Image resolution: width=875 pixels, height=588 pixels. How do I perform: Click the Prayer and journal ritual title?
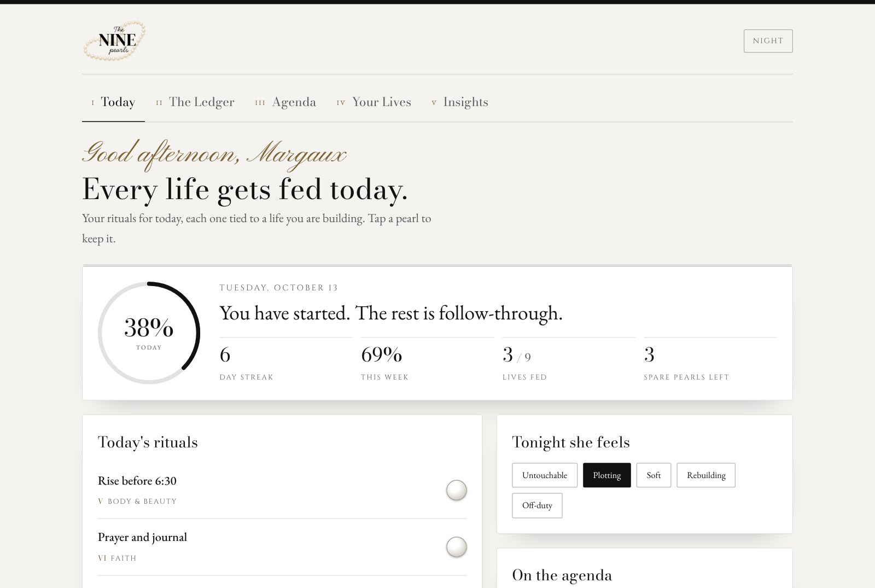click(x=142, y=537)
